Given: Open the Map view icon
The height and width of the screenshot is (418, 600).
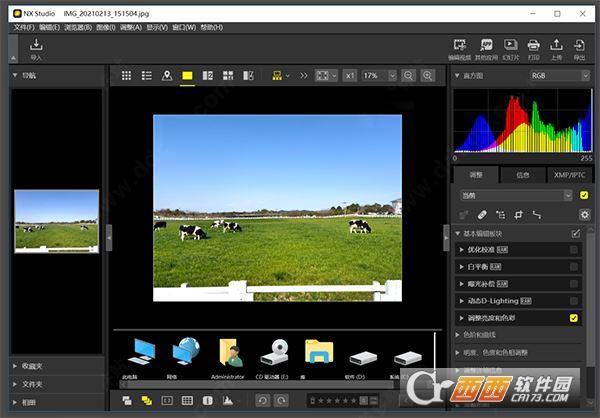Looking at the screenshot, I should pos(167,75).
